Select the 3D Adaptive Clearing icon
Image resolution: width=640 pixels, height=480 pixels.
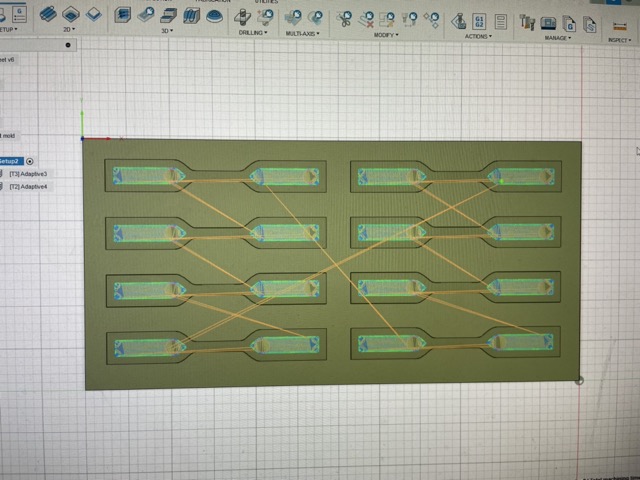[122, 16]
